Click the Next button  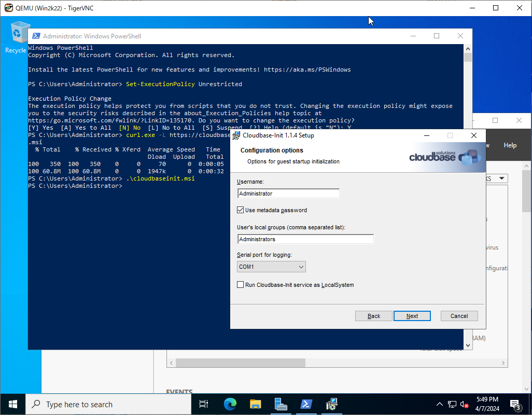pos(412,316)
